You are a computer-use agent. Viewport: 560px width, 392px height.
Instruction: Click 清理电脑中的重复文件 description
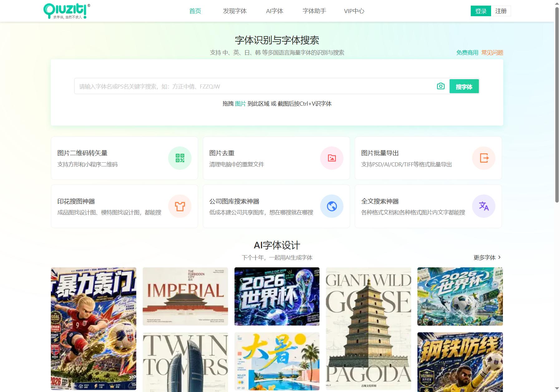pyautogui.click(x=236, y=164)
